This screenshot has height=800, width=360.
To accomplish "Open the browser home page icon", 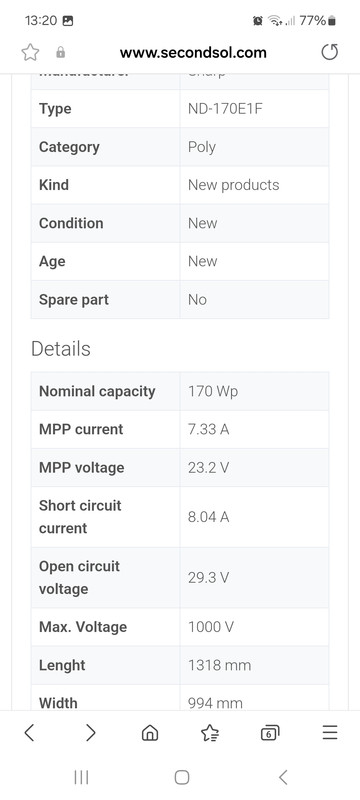I will (x=150, y=733).
